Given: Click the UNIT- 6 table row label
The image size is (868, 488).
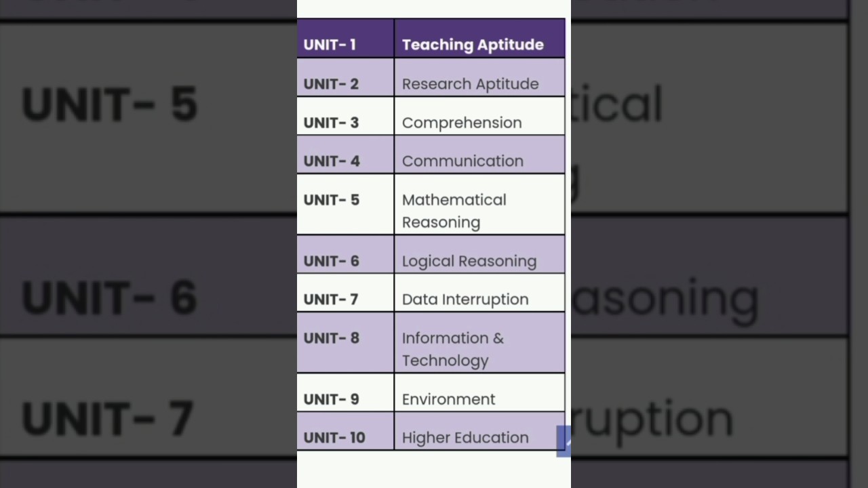Looking at the screenshot, I should point(331,261).
